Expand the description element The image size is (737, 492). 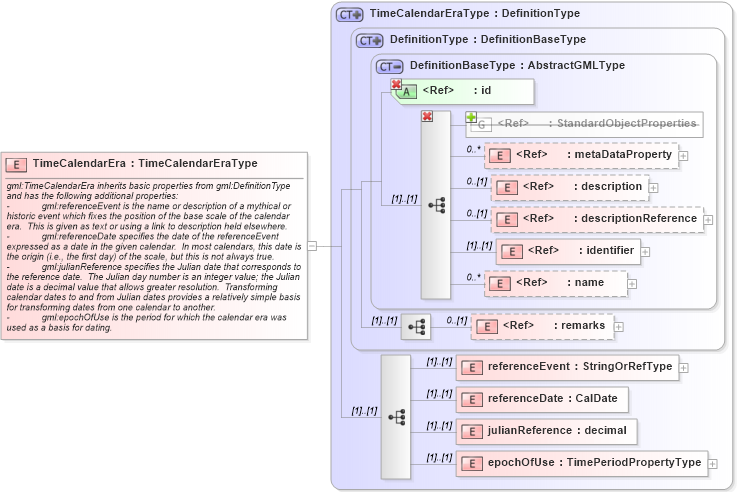click(653, 188)
